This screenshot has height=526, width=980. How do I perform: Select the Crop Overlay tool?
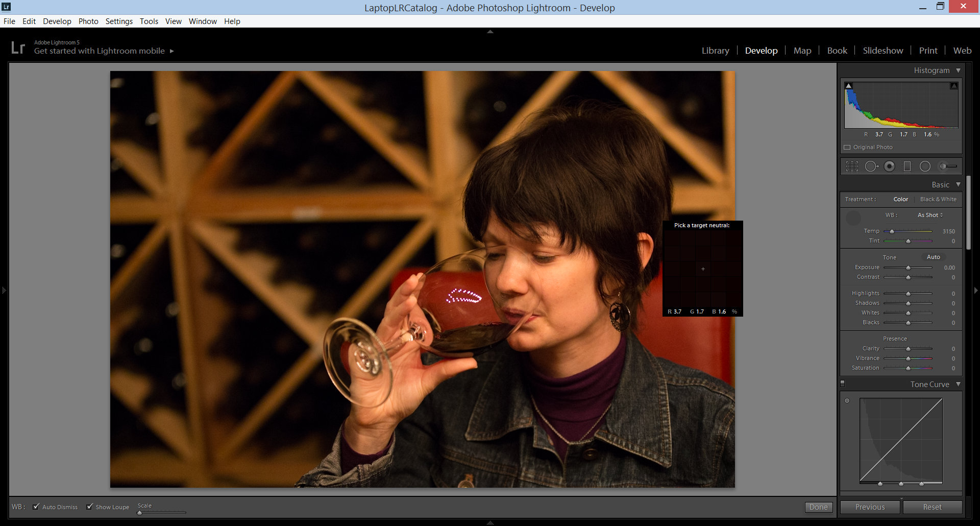pos(852,166)
